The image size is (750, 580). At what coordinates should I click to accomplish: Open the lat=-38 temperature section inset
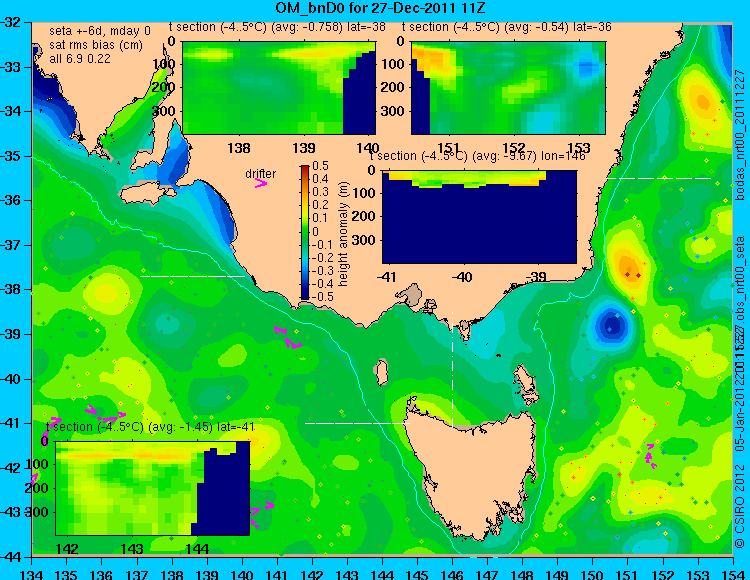coord(279,88)
